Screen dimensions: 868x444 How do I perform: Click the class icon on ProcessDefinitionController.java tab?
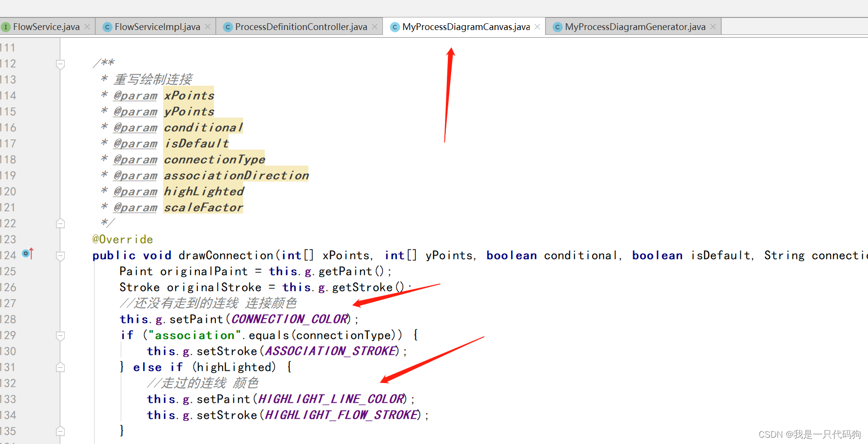(x=228, y=27)
